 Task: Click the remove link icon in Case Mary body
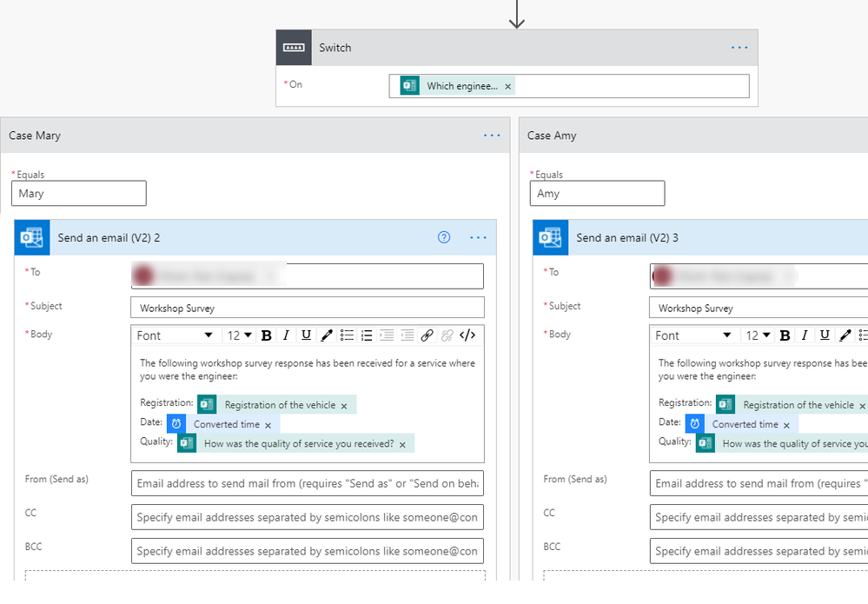(447, 335)
